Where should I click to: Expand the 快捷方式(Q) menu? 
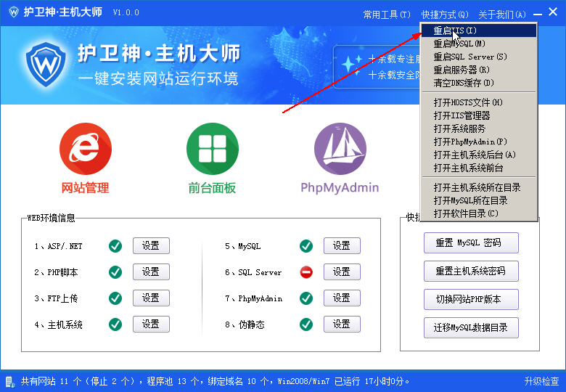pyautogui.click(x=444, y=15)
